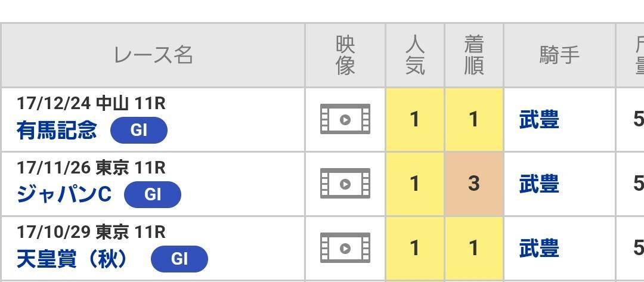
Task: Click the GI badge beside 天皇賞（秋）
Action: (179, 259)
